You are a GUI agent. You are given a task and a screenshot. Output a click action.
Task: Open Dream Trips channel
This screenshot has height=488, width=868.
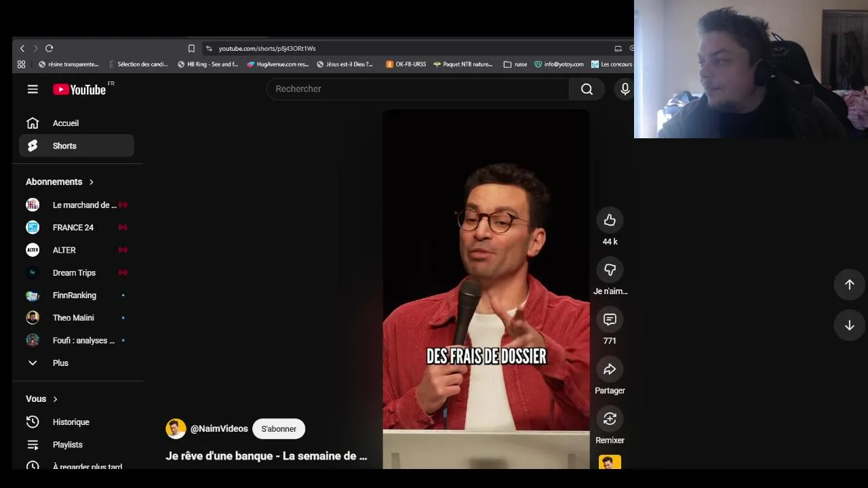[77, 272]
